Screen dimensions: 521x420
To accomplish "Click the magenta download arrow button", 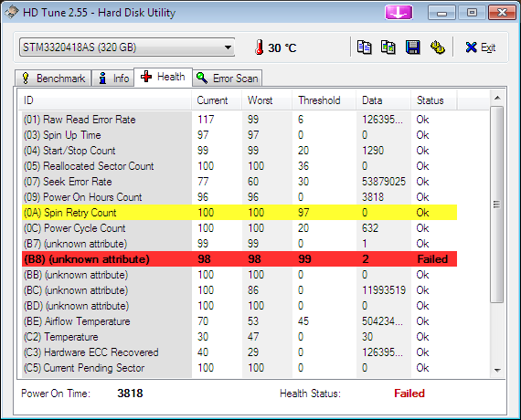I will tap(399, 13).
